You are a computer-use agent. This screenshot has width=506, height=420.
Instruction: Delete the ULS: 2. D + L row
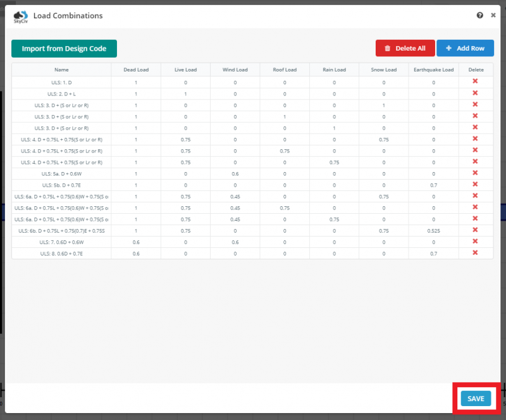[475, 93]
